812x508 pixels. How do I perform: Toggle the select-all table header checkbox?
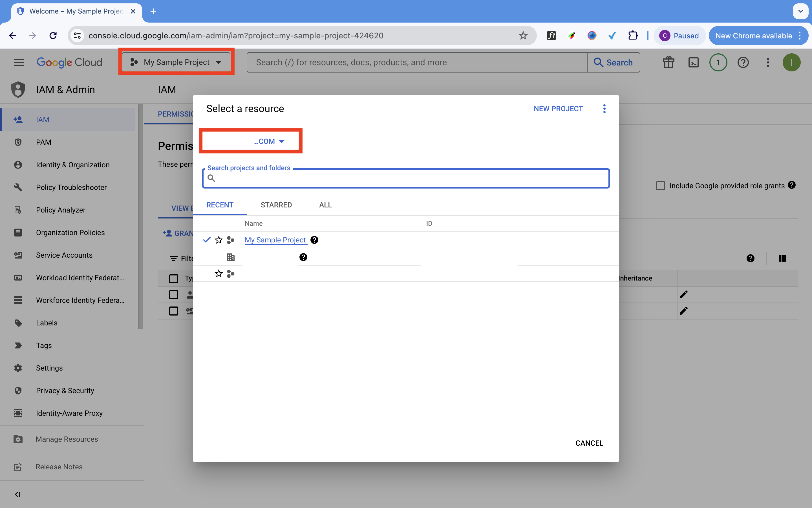pos(173,279)
